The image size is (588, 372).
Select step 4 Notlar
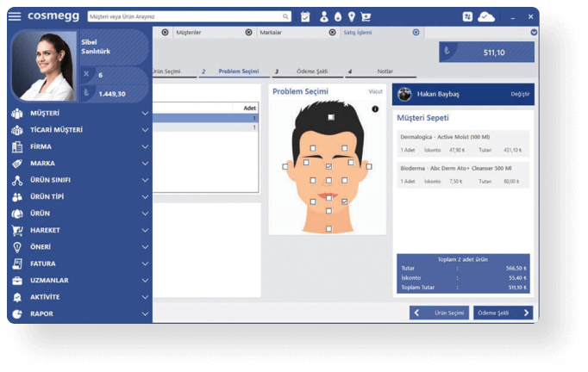point(380,71)
